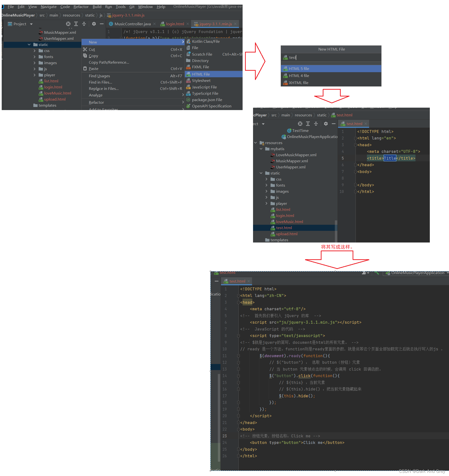Switch to the MusicController.java tab
Image resolution: width=449 pixels, height=476 pixels.
133,24
